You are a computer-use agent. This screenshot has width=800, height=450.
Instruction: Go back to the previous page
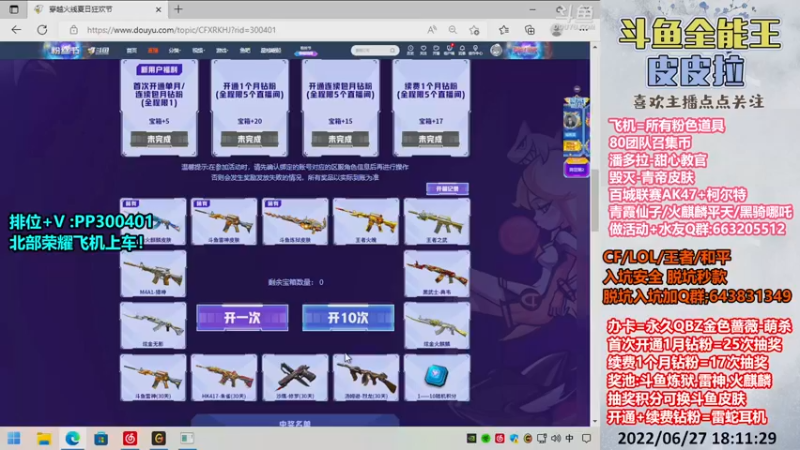tap(16, 30)
